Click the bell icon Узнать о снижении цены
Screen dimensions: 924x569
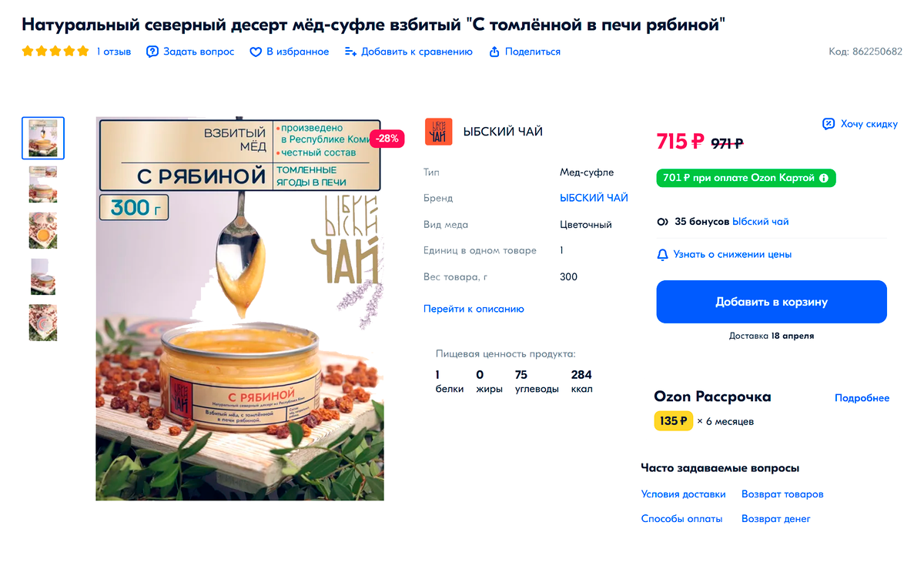click(x=662, y=254)
